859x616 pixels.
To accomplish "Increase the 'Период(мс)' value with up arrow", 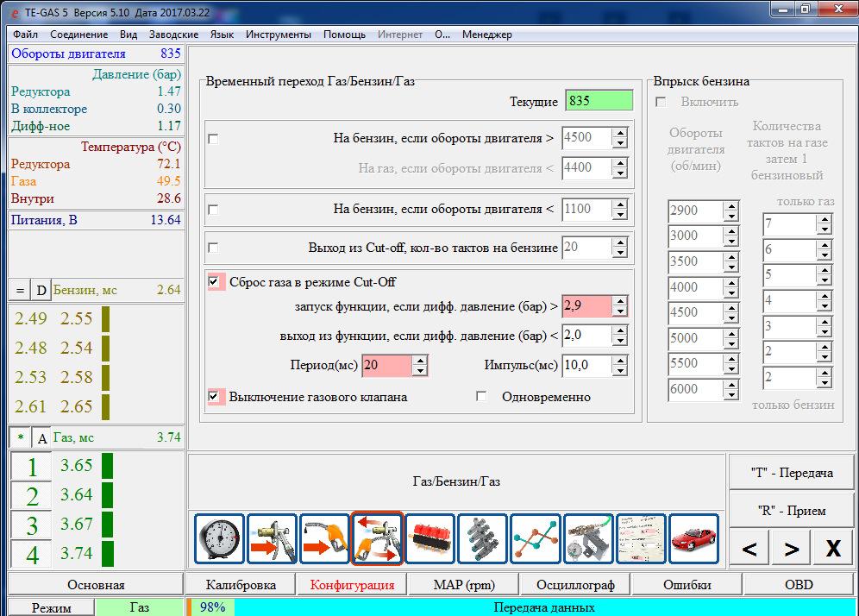I will 420,360.
